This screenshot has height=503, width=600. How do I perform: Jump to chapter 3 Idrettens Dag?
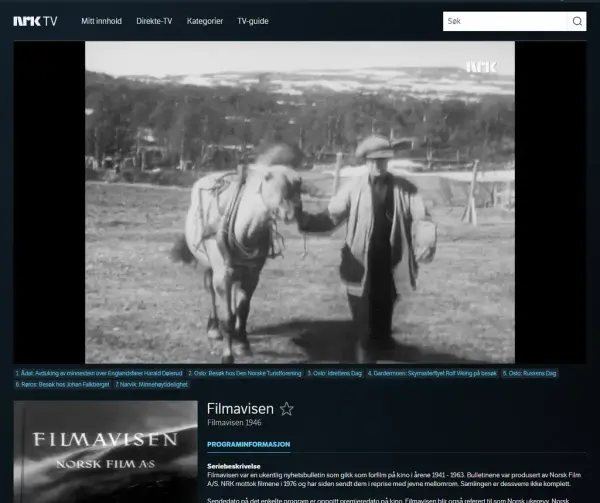click(x=334, y=373)
